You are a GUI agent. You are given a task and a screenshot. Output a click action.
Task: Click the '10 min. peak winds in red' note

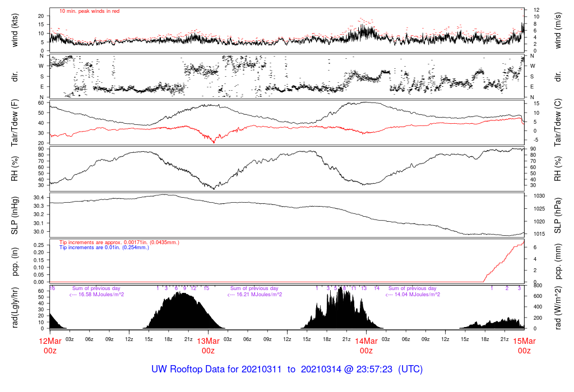[x=89, y=11]
